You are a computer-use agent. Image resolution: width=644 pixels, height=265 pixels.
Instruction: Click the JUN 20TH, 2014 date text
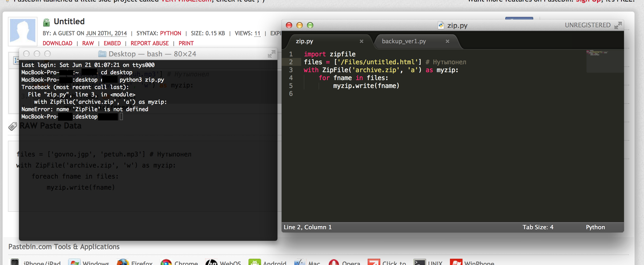[x=106, y=33]
